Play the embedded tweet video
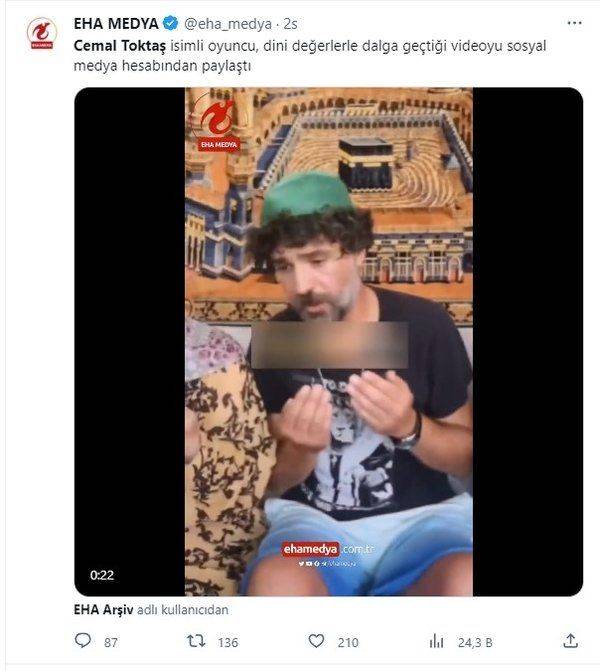The height and width of the screenshot is (671, 600). click(x=329, y=341)
